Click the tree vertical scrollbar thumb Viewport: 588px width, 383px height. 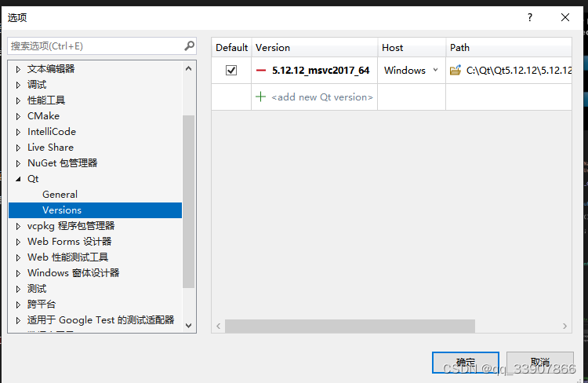[x=189, y=202]
